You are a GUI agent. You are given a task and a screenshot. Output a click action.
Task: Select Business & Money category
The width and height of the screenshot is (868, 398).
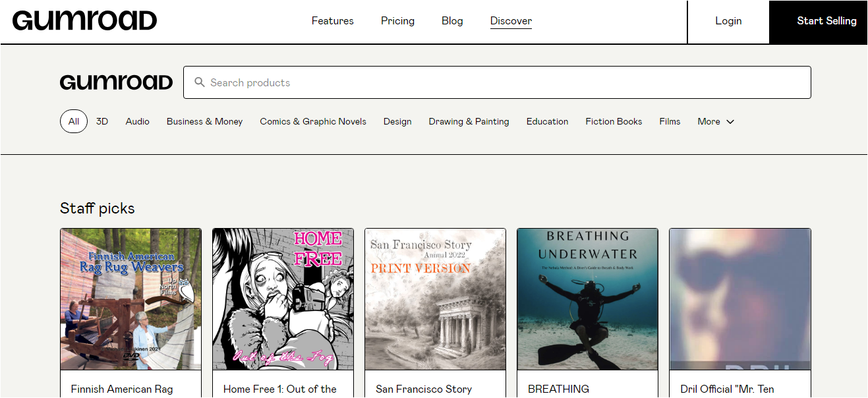204,121
